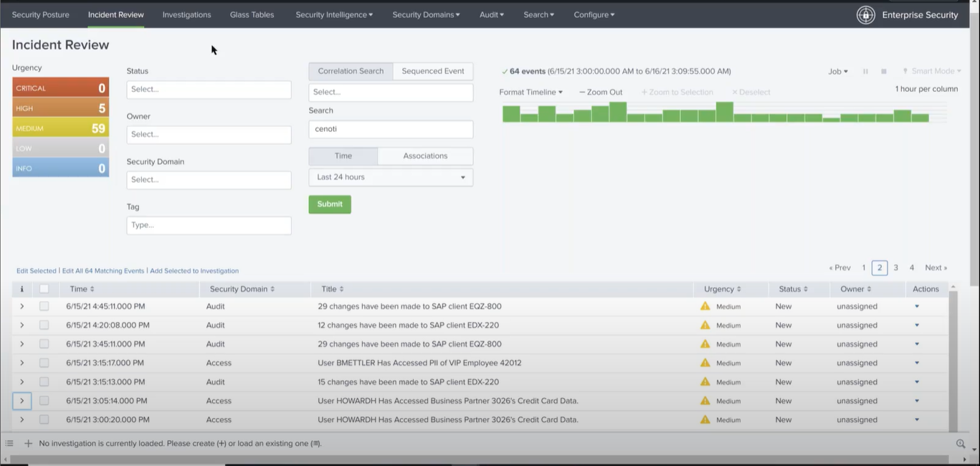Click the Search field containing cenoti
The image size is (980, 466).
[x=391, y=129]
